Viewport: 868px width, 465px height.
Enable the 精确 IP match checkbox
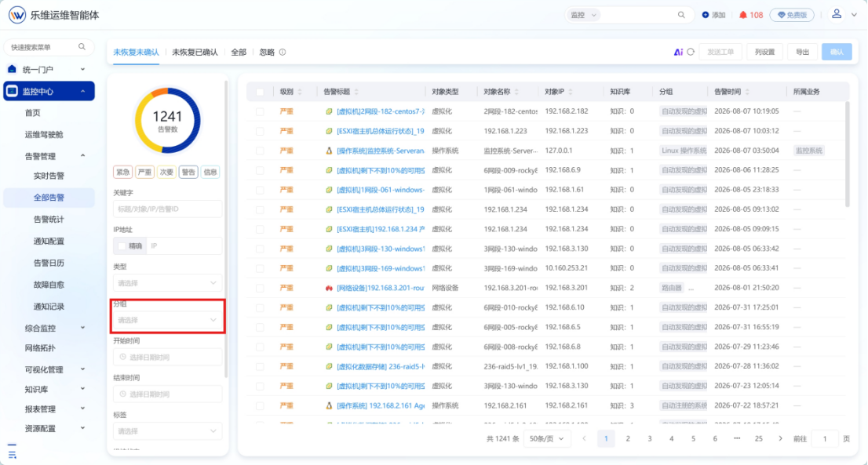coord(122,246)
